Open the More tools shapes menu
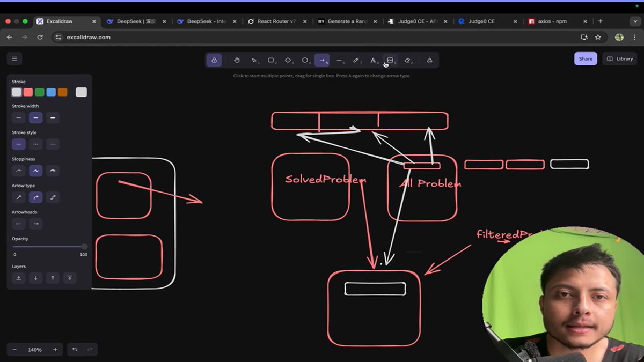This screenshot has height=362, width=644. tap(429, 60)
